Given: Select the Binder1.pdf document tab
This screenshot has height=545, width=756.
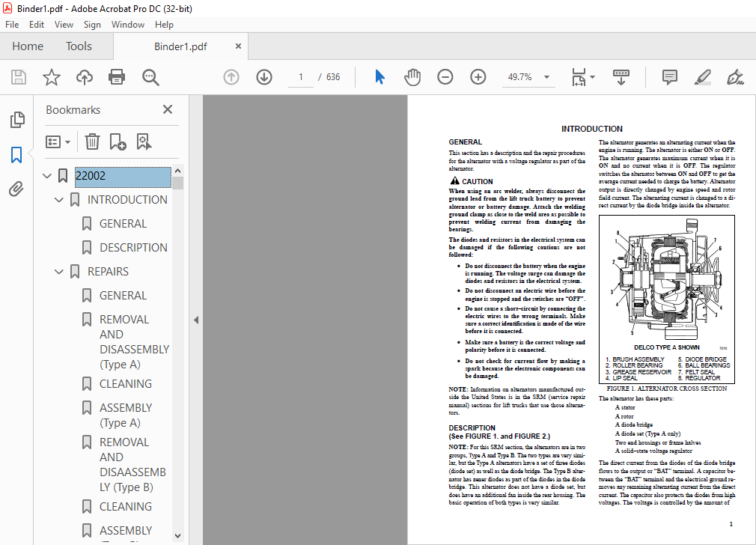Looking at the screenshot, I should coord(181,46).
